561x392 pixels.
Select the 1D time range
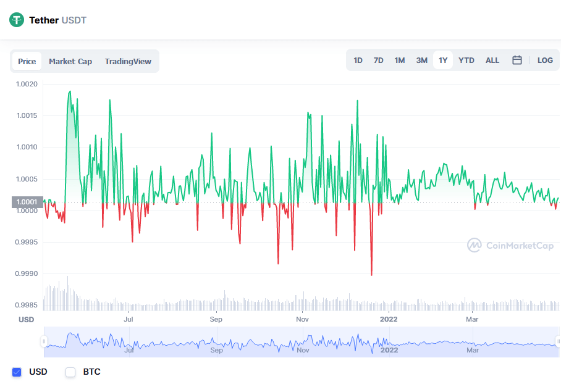point(358,60)
